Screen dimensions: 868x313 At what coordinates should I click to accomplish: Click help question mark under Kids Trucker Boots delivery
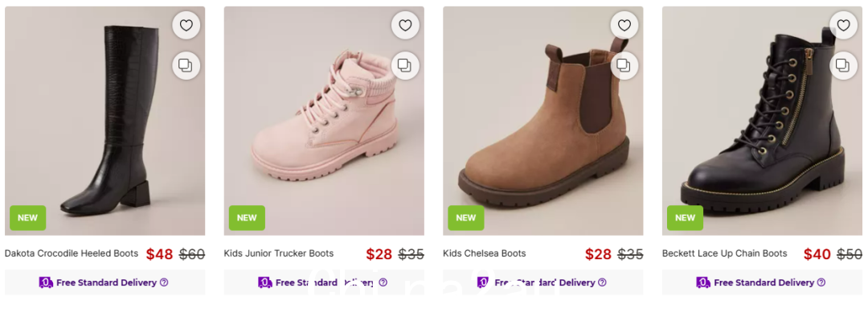pyautogui.click(x=383, y=282)
